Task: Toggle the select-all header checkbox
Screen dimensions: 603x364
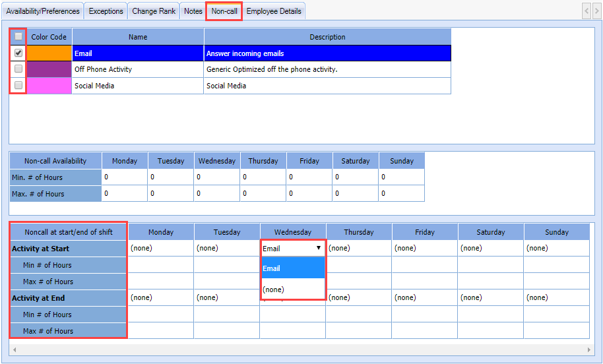Action: 18,37
